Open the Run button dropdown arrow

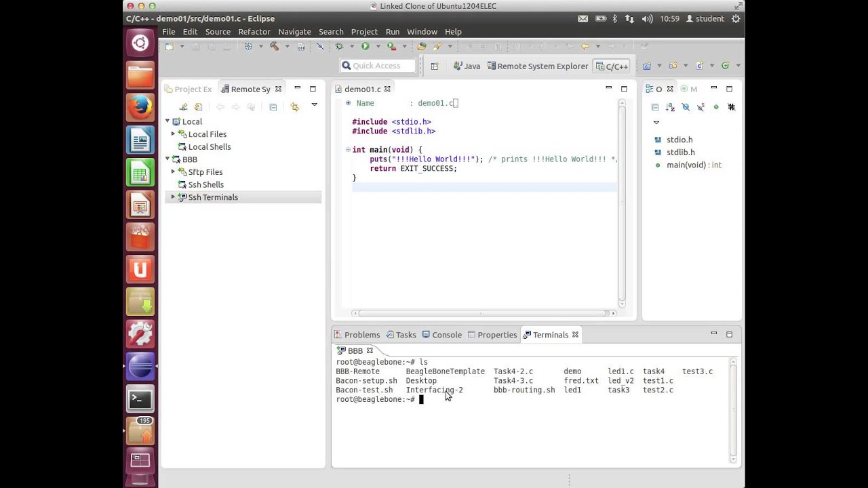click(378, 46)
